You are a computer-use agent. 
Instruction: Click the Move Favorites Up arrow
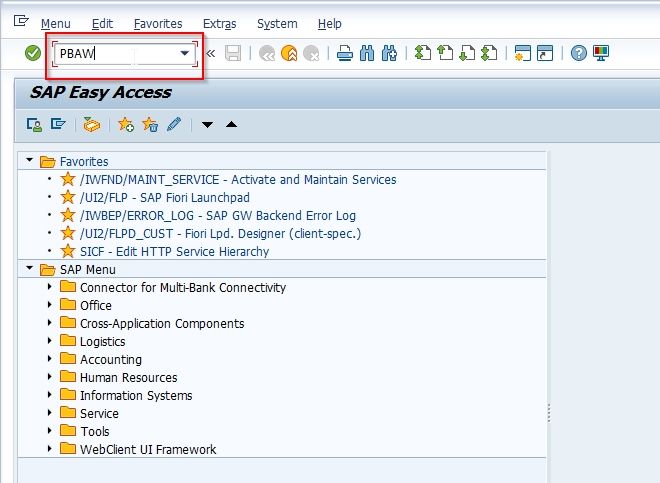tap(232, 124)
